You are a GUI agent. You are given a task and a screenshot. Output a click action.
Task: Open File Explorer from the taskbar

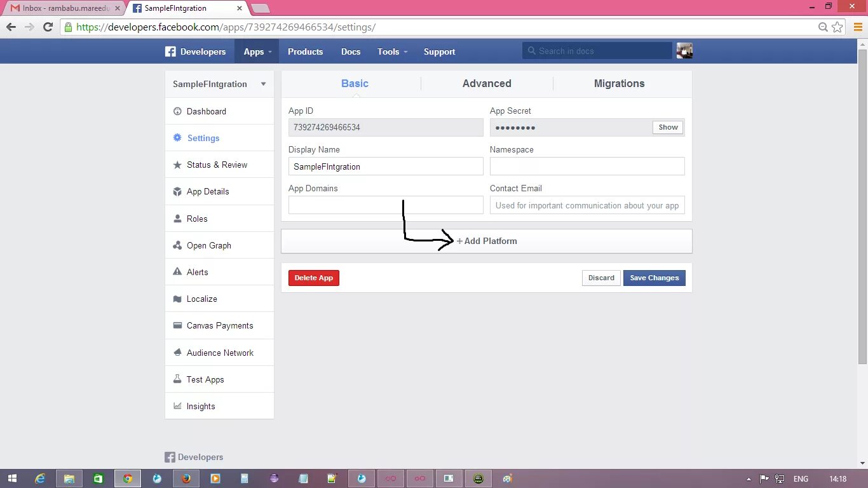click(x=69, y=478)
